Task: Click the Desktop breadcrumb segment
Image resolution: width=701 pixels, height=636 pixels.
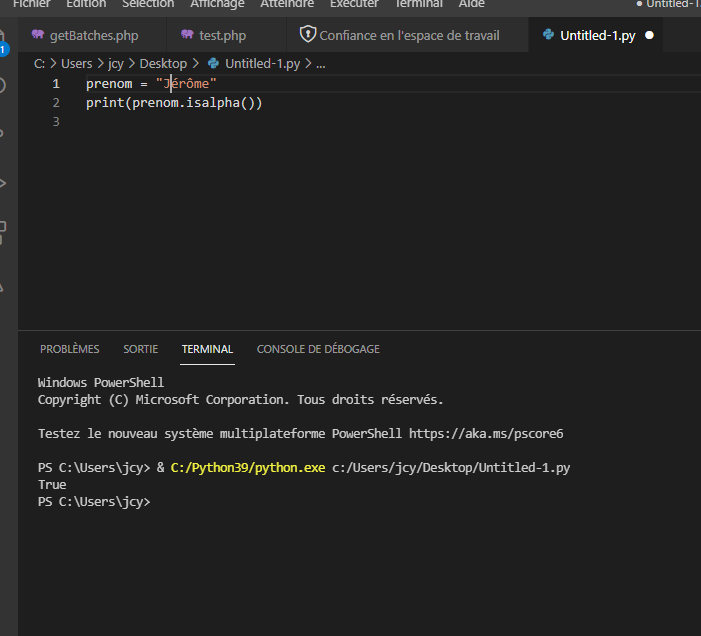Action: [x=163, y=64]
